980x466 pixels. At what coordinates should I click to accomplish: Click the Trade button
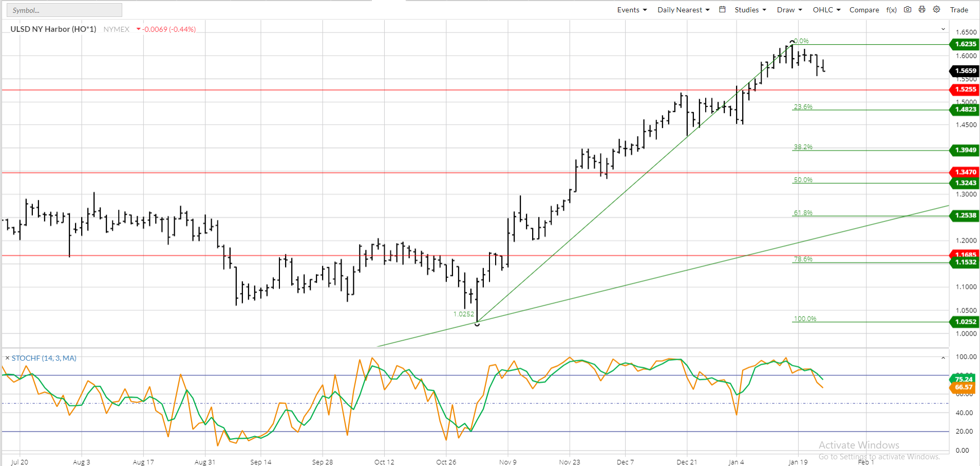pyautogui.click(x=959, y=10)
